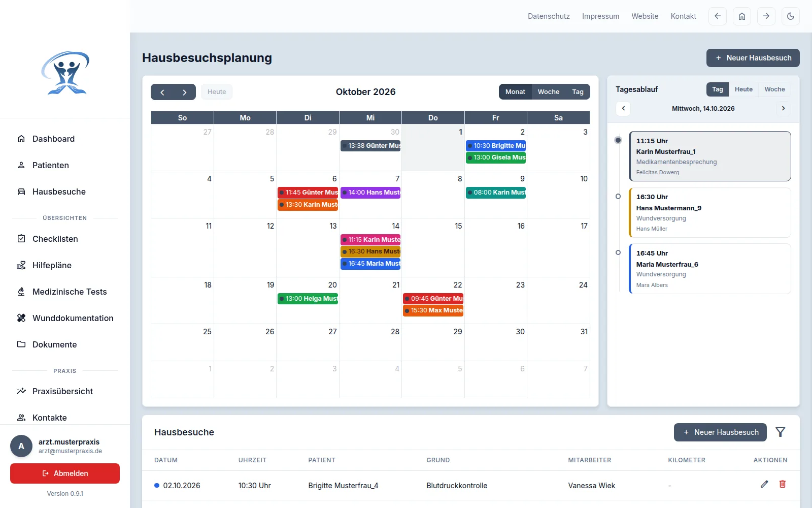
Task: Delete the Brigitte Musterfrau_4 visit
Action: [x=783, y=484]
